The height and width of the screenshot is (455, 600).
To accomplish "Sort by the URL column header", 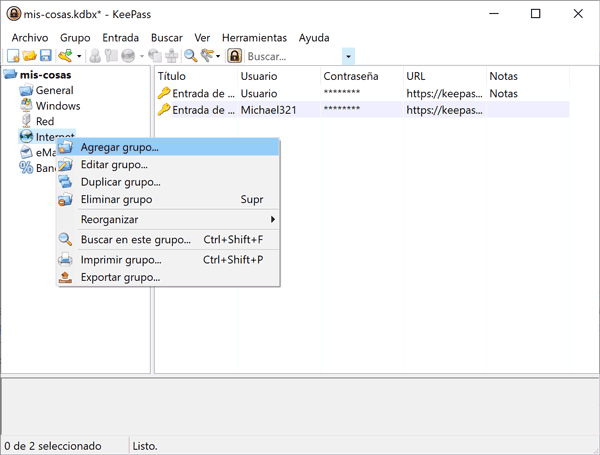I will 445,76.
